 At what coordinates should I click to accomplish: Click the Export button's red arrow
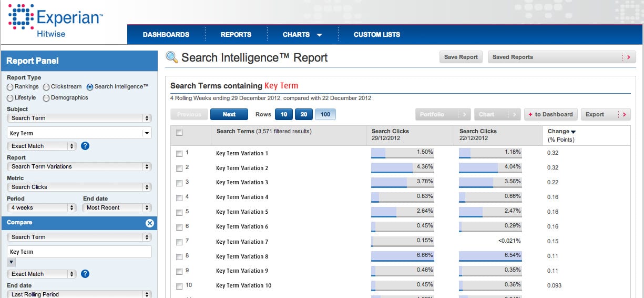(623, 114)
